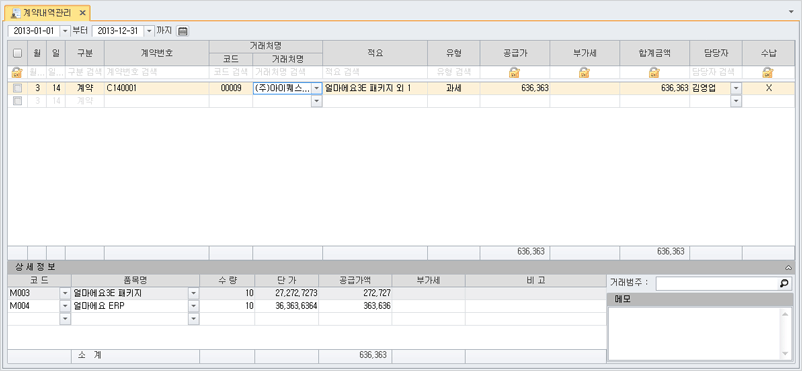Open the end date 2013-12-31 dropdown
This screenshot has width=802, height=371.
pyautogui.click(x=149, y=31)
